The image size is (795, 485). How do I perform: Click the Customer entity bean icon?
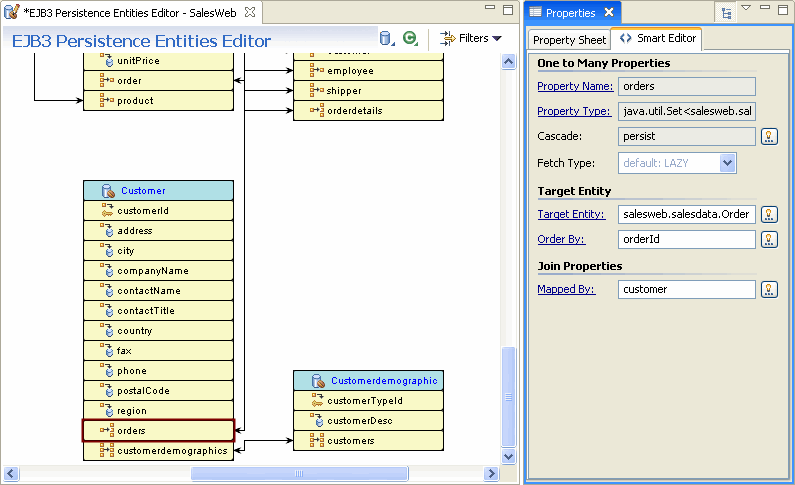point(108,191)
